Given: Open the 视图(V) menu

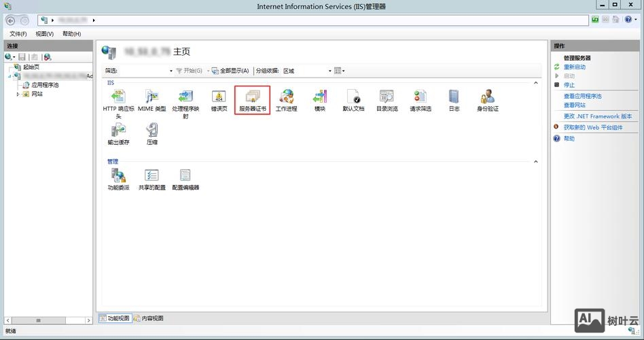Looking at the screenshot, I should point(44,34).
